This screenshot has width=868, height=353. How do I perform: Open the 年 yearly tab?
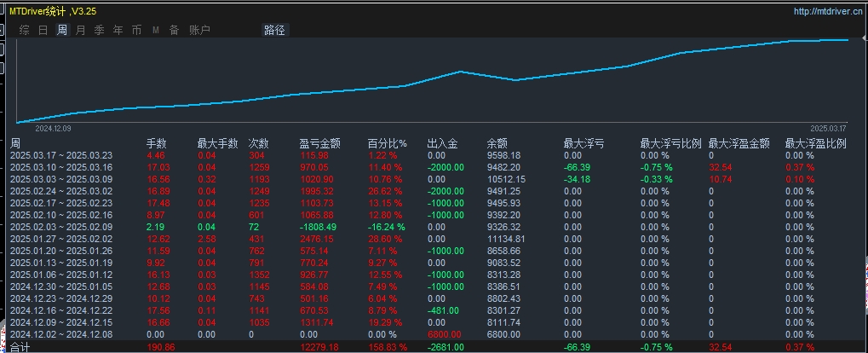pyautogui.click(x=118, y=30)
